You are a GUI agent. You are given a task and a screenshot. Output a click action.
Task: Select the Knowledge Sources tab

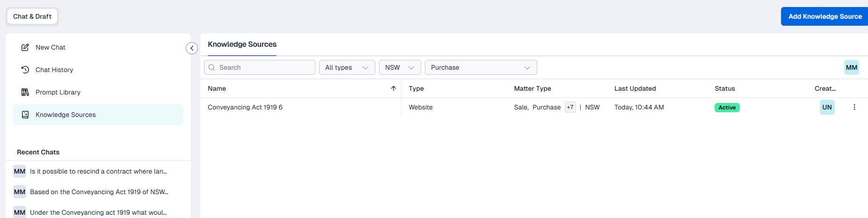point(242,44)
